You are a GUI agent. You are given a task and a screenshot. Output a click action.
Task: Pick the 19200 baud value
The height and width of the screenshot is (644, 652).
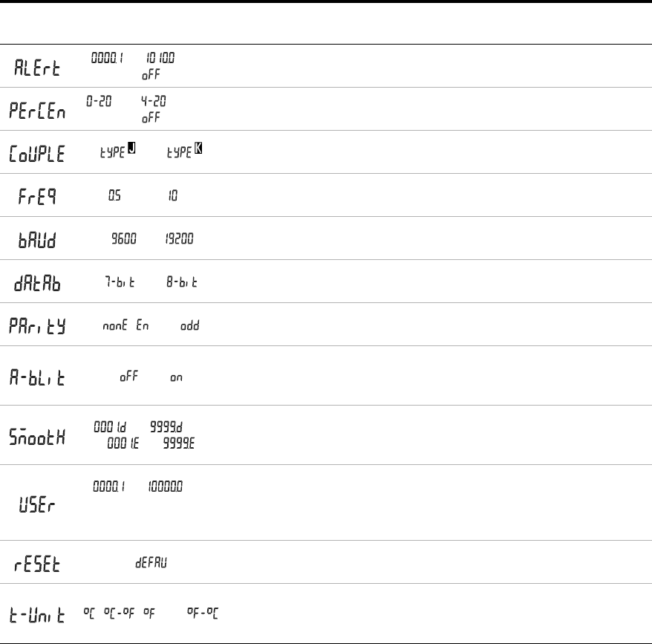pos(179,238)
